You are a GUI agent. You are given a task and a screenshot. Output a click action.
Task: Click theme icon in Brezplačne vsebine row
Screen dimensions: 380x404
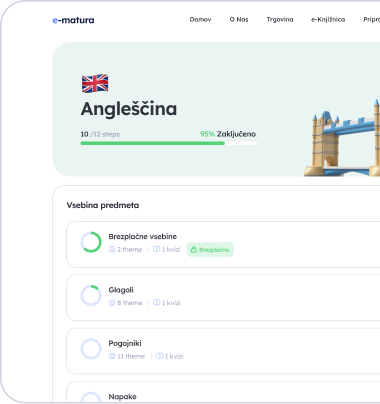(112, 249)
